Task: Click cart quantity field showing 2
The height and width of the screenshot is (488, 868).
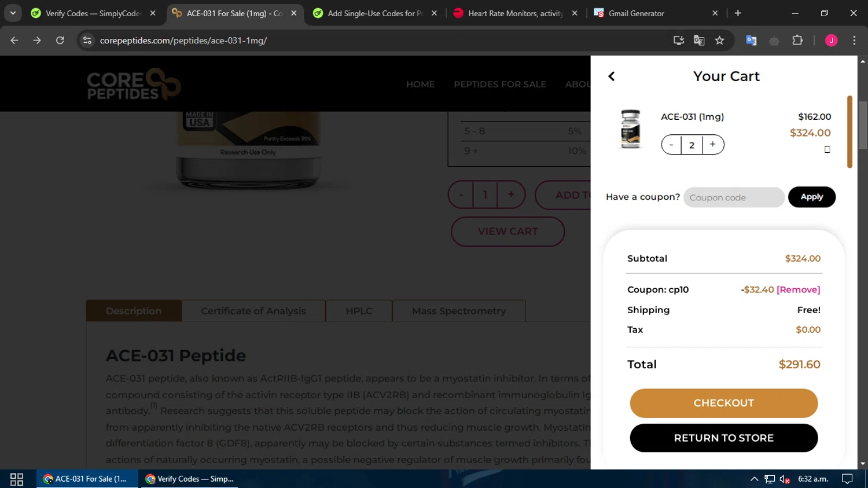Action: pos(692,145)
